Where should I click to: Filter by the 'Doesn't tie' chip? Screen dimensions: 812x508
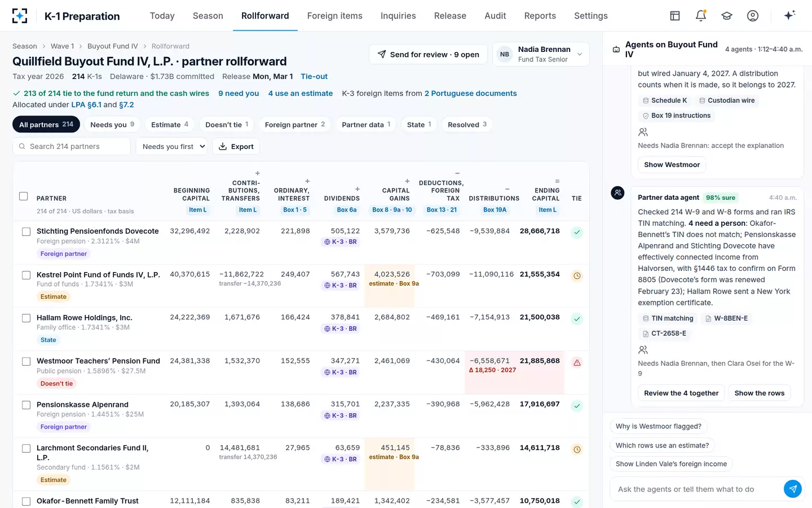click(x=227, y=125)
